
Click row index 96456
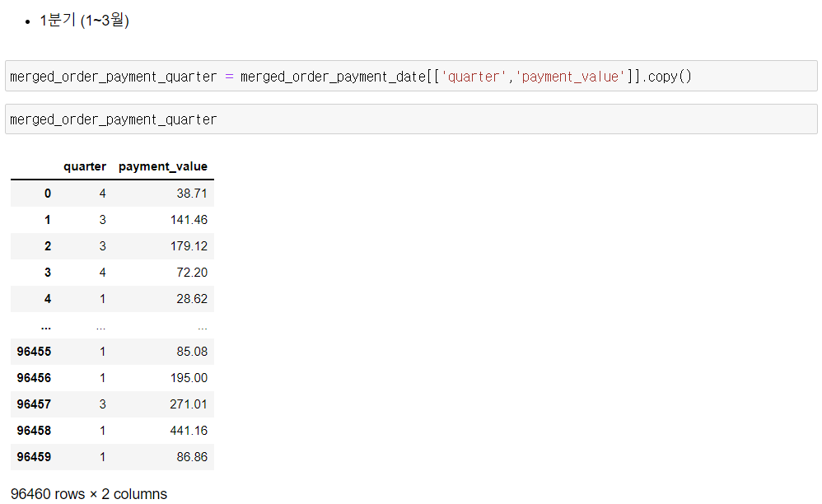coord(34,378)
